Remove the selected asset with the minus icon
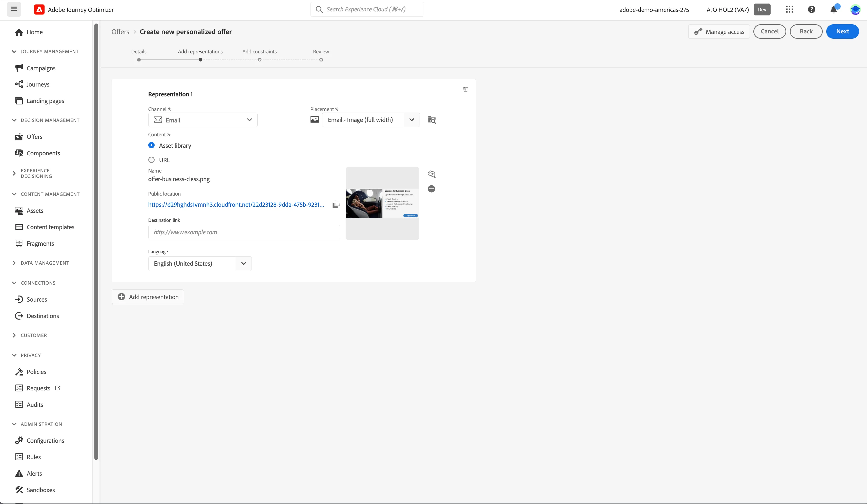This screenshot has width=867, height=504. pos(431,188)
